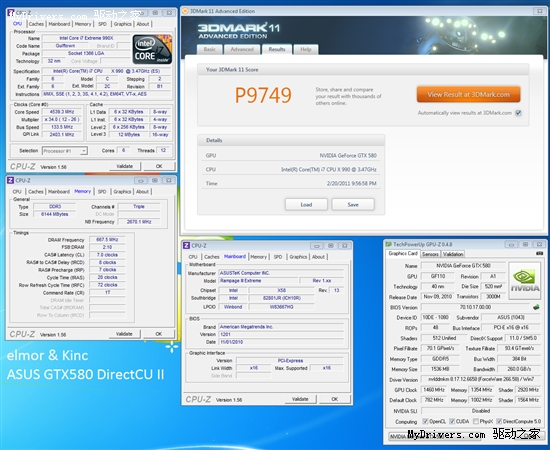Image resolution: width=550 pixels, height=450 pixels.
Task: Click OK in the CPU-Z Memory window
Action: tap(159, 334)
